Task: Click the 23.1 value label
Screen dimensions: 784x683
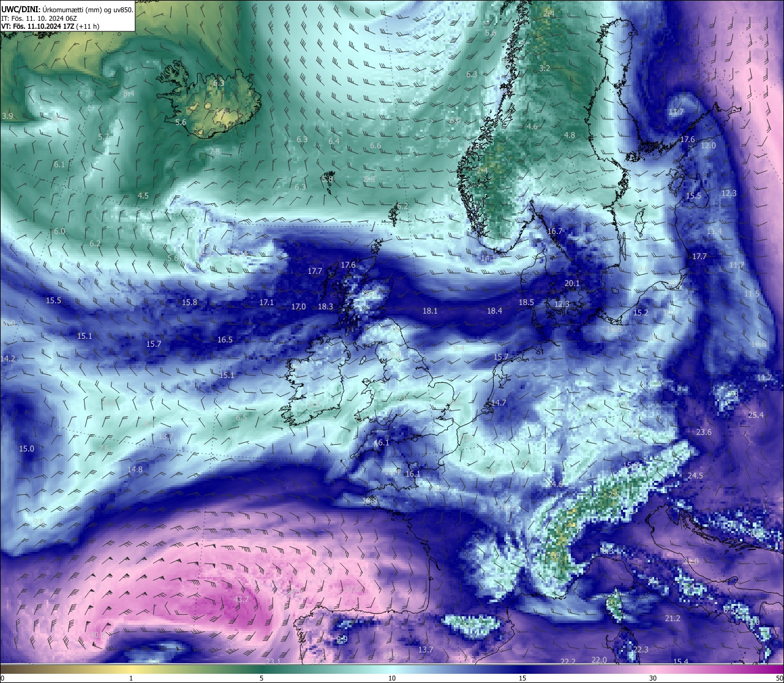Action: pyautogui.click(x=273, y=662)
